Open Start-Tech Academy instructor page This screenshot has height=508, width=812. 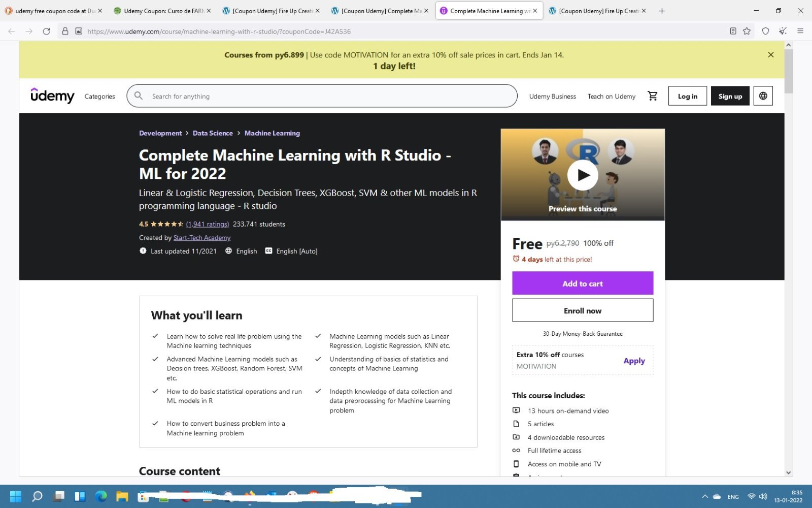coord(202,238)
